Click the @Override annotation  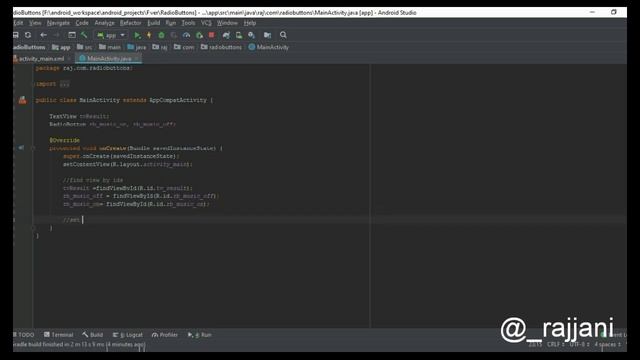tap(64, 140)
